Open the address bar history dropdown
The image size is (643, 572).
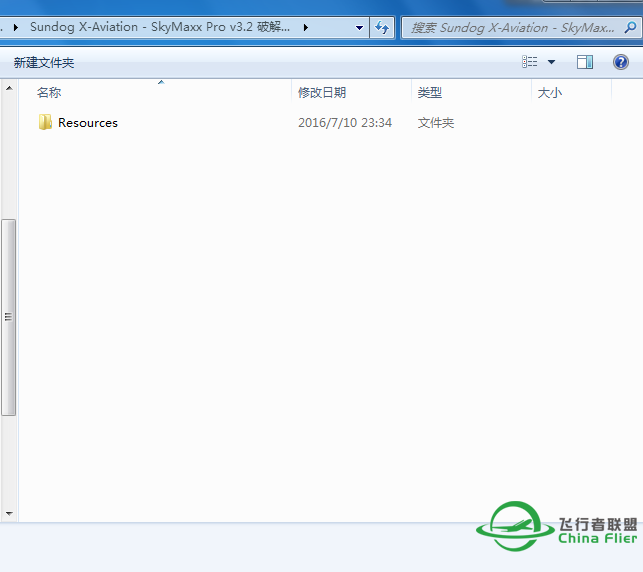pyautogui.click(x=359, y=27)
